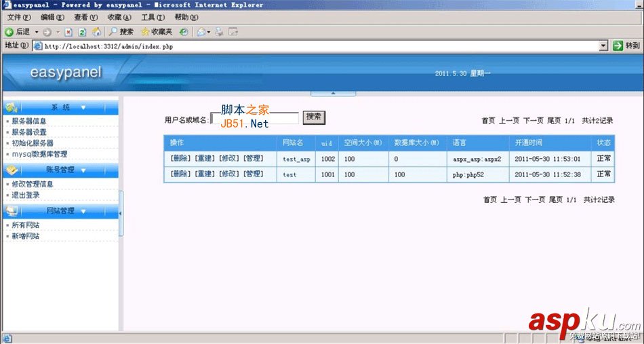Click 退出登录 to log out
The height and width of the screenshot is (344, 644).
point(26,195)
